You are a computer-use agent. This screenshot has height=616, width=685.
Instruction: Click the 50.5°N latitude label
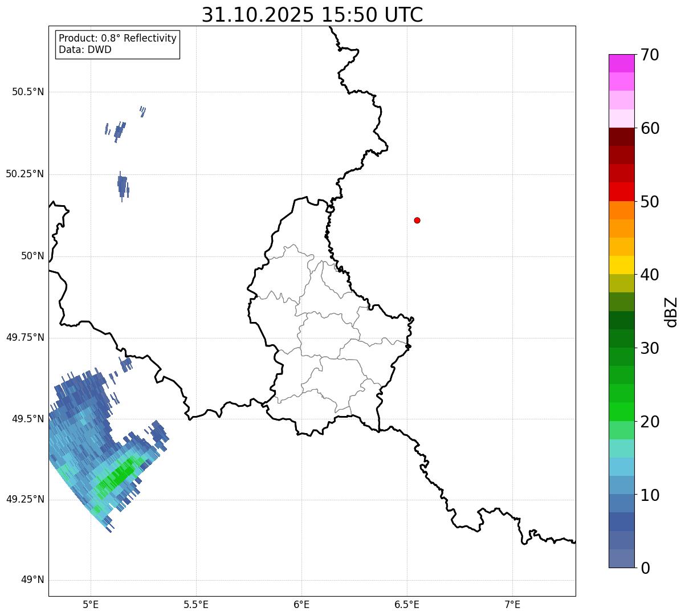coord(28,92)
